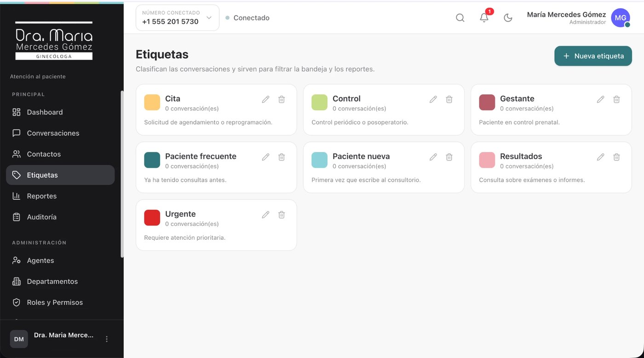Open Agentes under Administración

tap(60, 260)
